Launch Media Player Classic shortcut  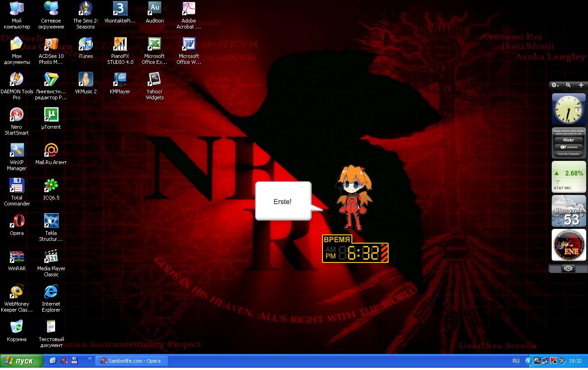point(51,263)
